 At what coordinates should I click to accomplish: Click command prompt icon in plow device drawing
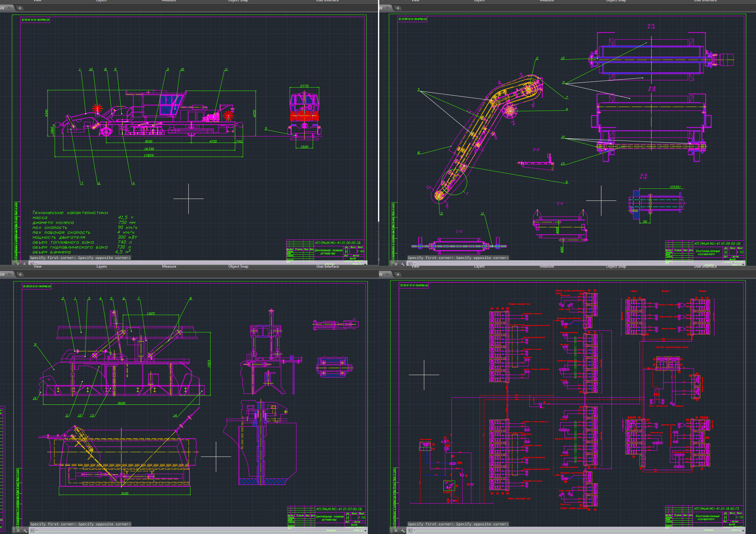[x=32, y=530]
